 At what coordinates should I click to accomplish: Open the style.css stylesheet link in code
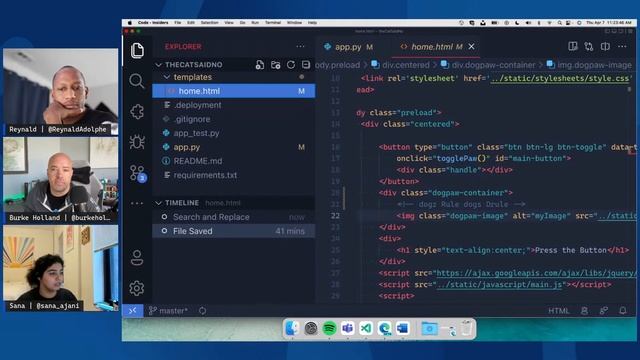pos(560,78)
